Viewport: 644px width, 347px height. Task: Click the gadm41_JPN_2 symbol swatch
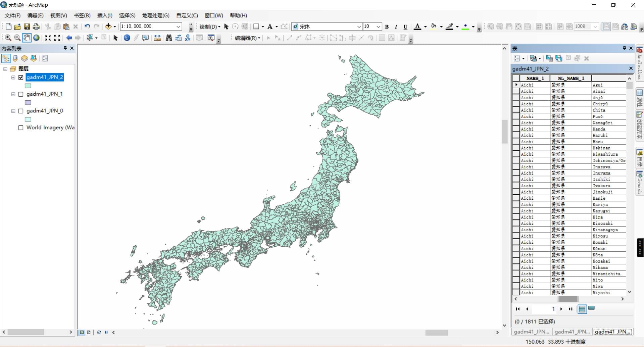click(28, 86)
